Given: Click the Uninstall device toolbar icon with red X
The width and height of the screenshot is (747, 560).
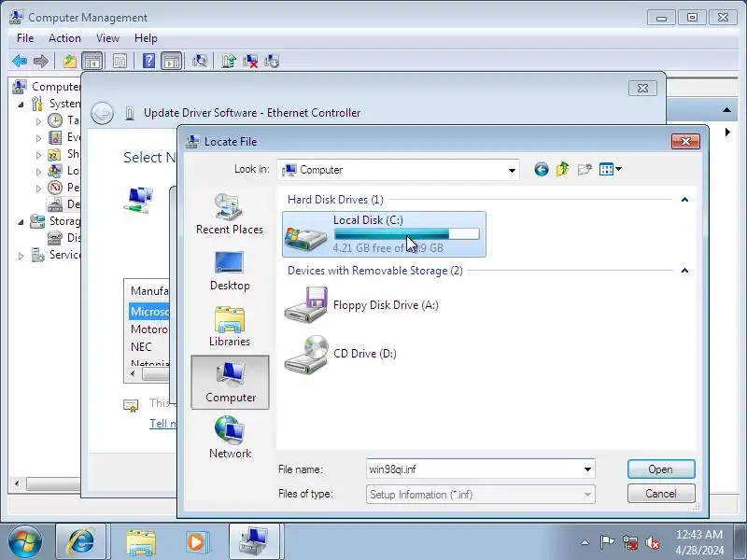Looking at the screenshot, I should click(250, 61).
